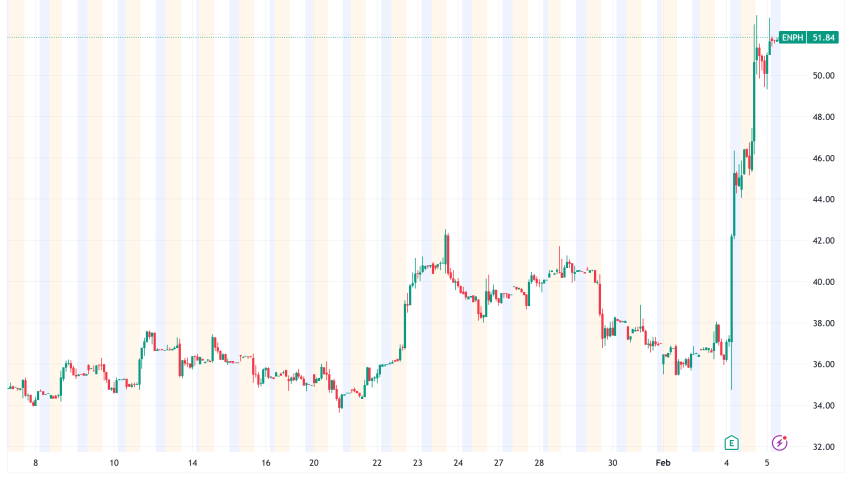852x485 pixels.
Task: Click date 23 on the time axis
Action: click(417, 464)
